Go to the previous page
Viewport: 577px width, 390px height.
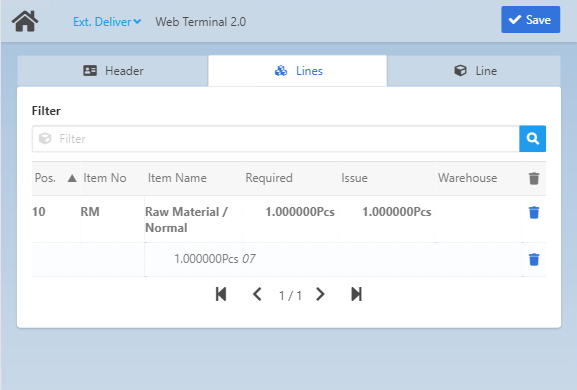coord(257,294)
